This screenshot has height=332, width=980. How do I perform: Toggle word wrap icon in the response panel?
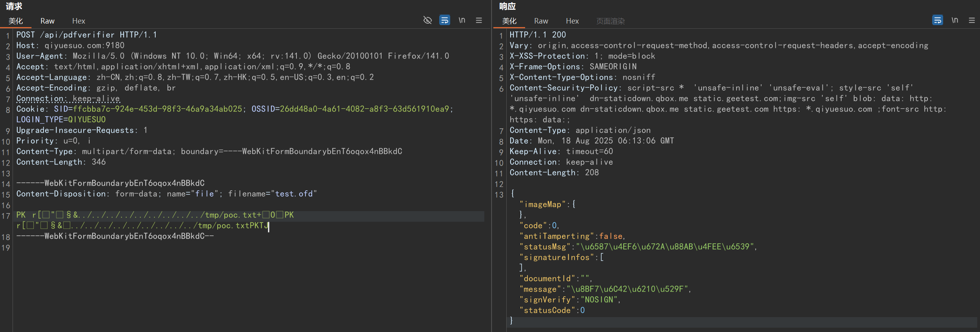click(938, 20)
